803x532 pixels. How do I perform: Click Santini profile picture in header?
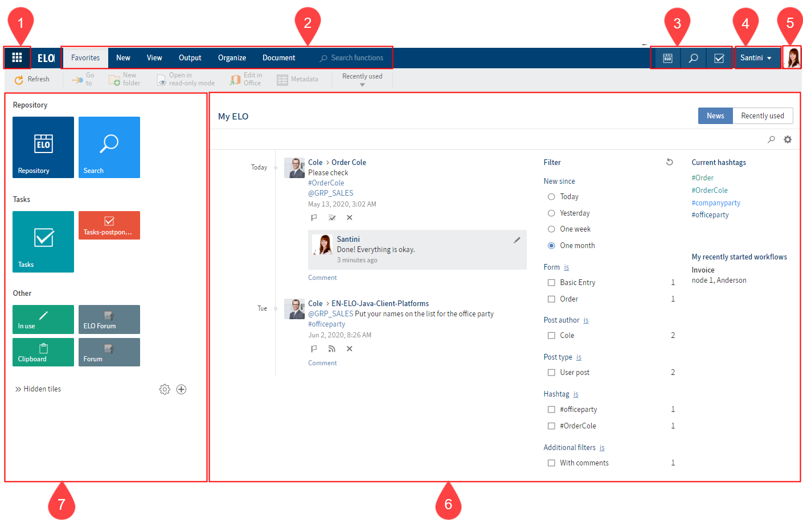[x=792, y=58]
